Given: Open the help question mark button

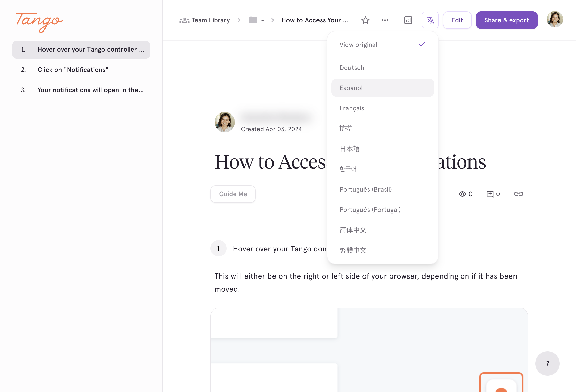Looking at the screenshot, I should [x=547, y=363].
